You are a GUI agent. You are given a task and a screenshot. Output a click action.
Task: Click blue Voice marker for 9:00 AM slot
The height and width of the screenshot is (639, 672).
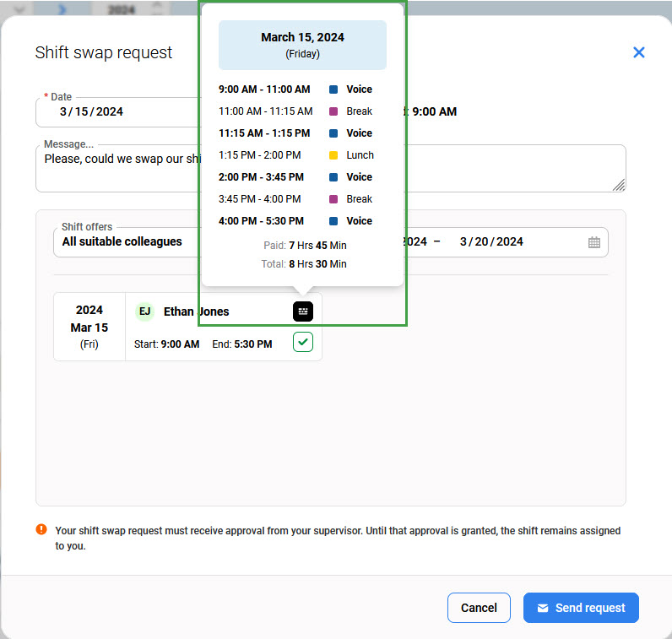[333, 89]
